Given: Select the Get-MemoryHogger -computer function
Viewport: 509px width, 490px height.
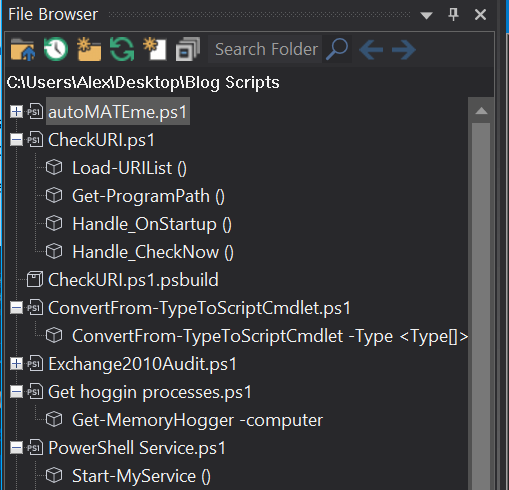Looking at the screenshot, I should click(x=197, y=420).
